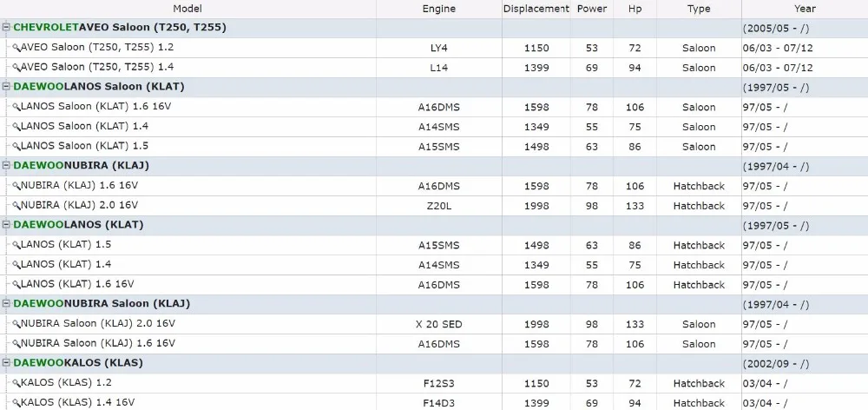
Task: Click Saloon type in NUBIRA Saloon 1.6 16V row
Action: (699, 344)
